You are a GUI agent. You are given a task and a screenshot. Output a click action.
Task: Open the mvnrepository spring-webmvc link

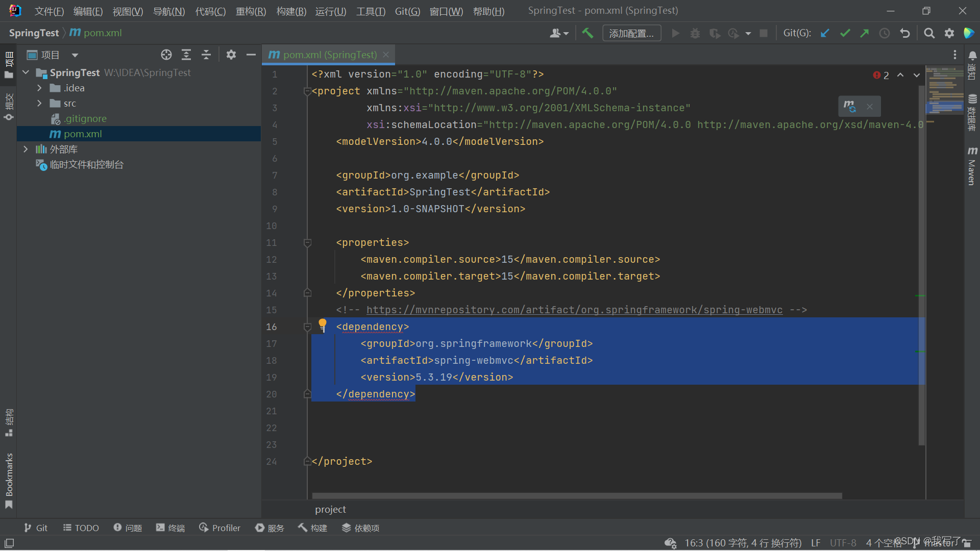pos(574,310)
